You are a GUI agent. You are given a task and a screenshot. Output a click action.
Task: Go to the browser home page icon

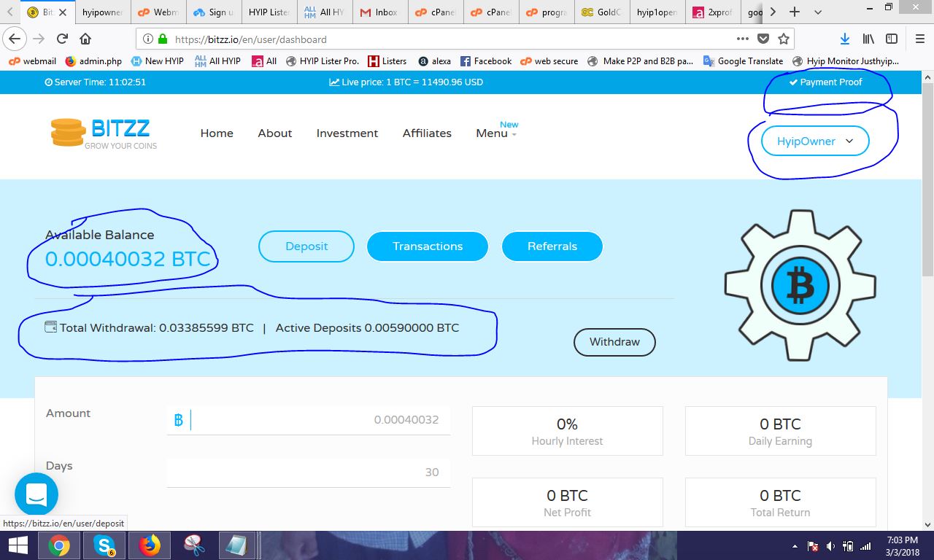85,39
